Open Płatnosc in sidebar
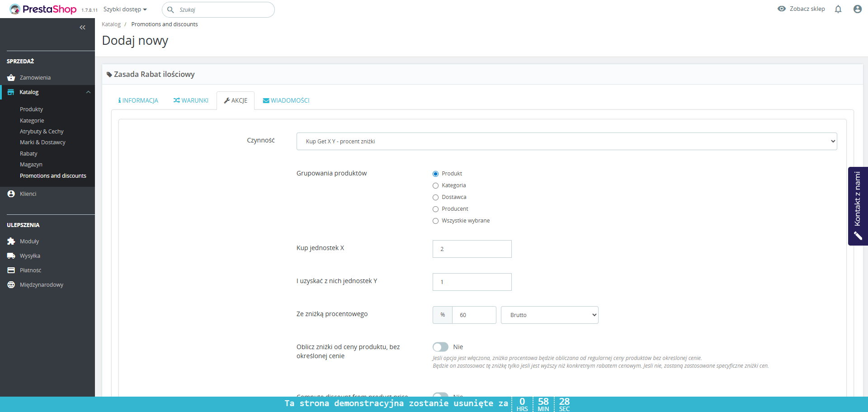868x412 pixels. coord(30,270)
